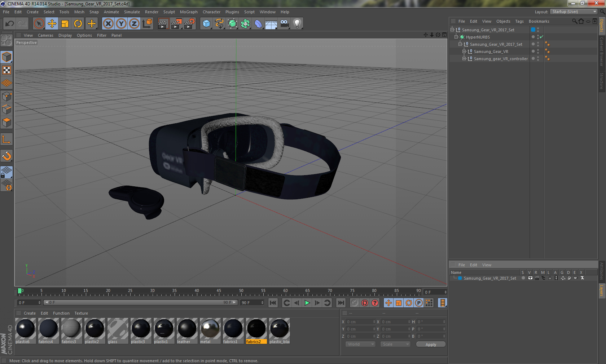This screenshot has height=364, width=606.
Task: Open Edit Render Settings
Action: pos(190,24)
